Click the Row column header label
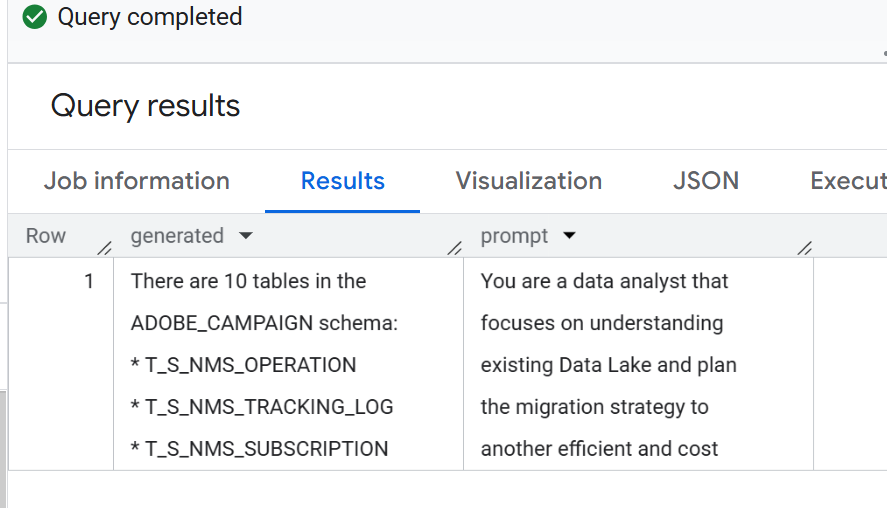Screen dimensions: 887x508 [46, 236]
